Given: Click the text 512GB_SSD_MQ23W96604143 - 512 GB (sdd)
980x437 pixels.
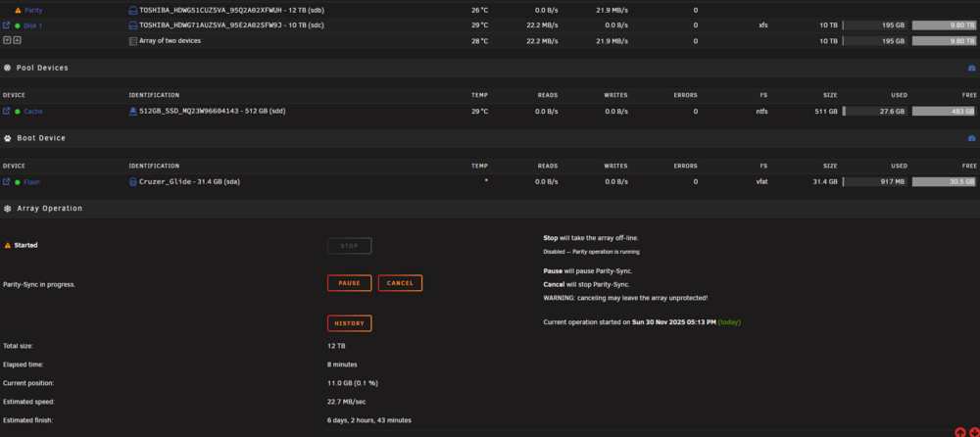Looking at the screenshot, I should (213, 112).
